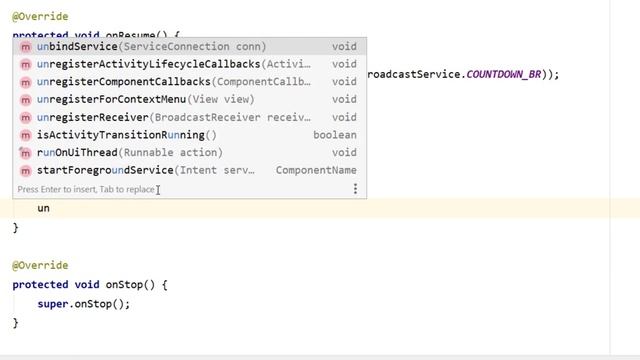Pick runOnUiThread from completion list
640x360 pixels.
(189, 152)
